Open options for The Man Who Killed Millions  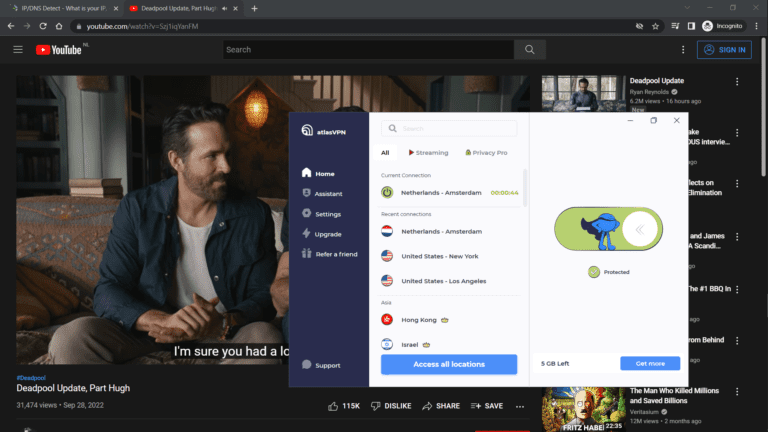[737, 391]
